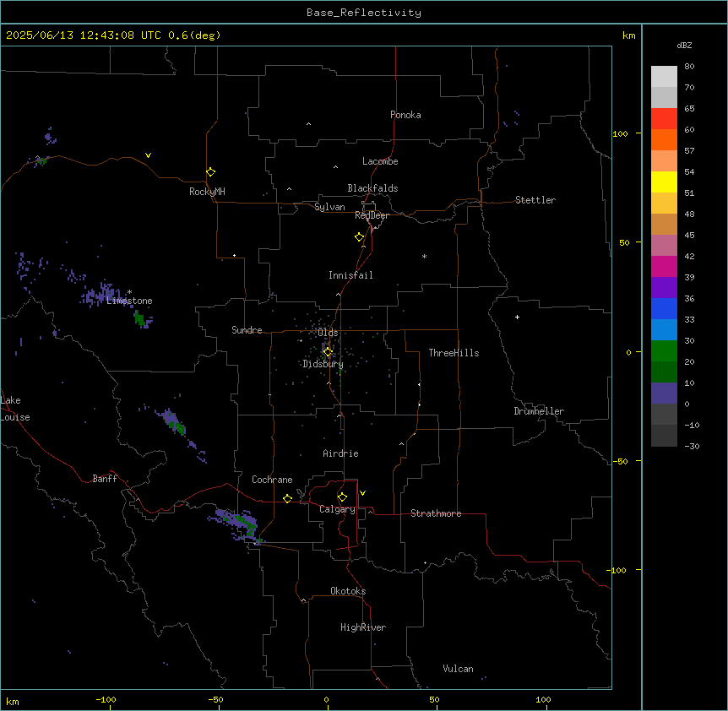Image resolution: width=728 pixels, height=711 pixels.
Task: Select the Sylvan label
Action: (x=329, y=207)
